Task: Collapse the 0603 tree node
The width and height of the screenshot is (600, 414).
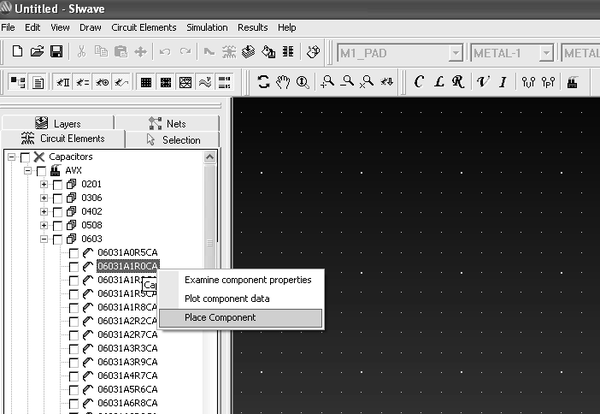Action: (x=44, y=239)
